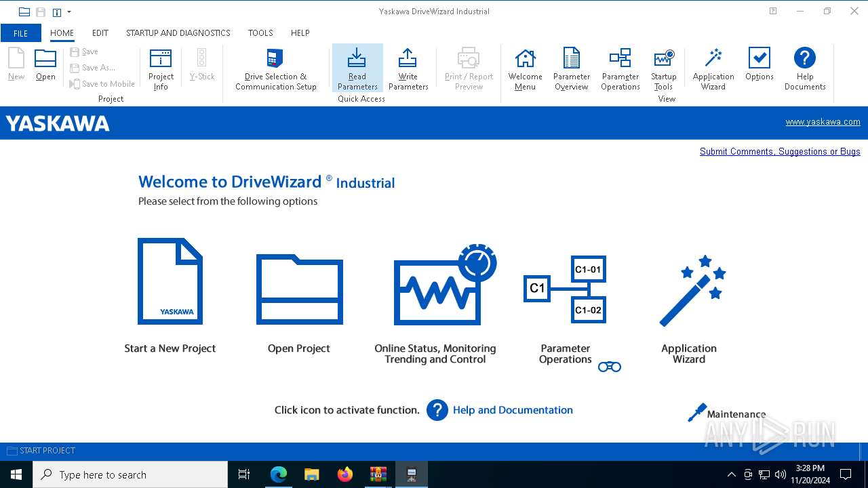Click the network icon in system tray
This screenshot has height=488, width=868.
tap(764, 474)
